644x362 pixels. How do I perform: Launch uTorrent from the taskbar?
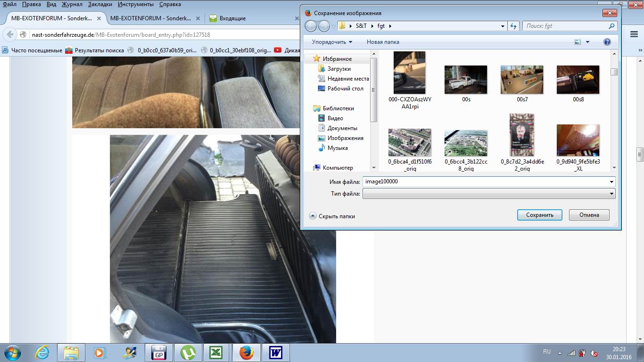pos(188,352)
